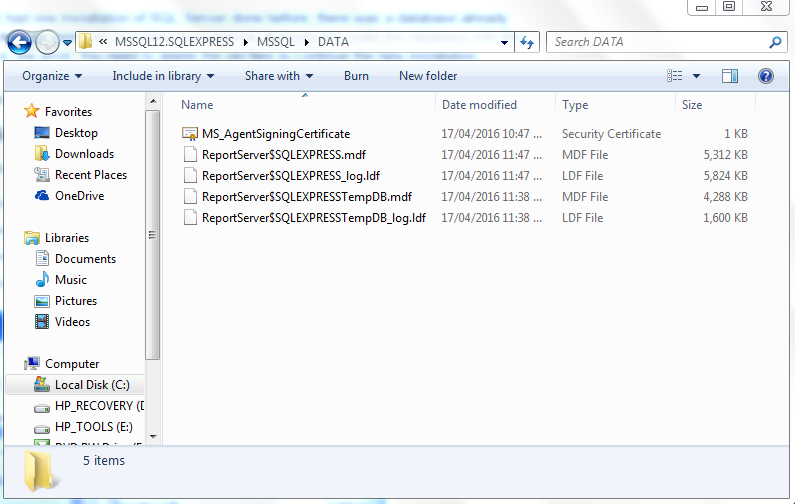The image size is (795, 504).
Task: Select the MS_AgentSigningCertificate file
Action: pyautogui.click(x=276, y=134)
